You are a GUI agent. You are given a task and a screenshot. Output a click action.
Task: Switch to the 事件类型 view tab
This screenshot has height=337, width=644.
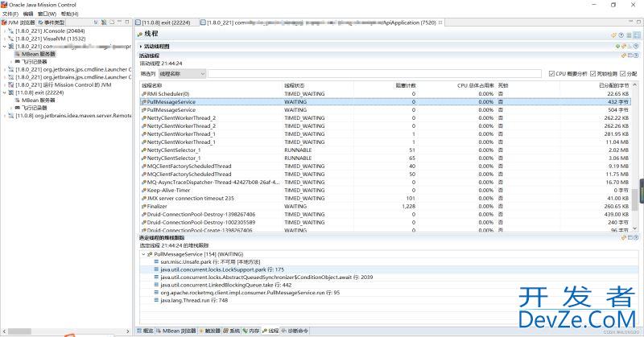pos(52,23)
